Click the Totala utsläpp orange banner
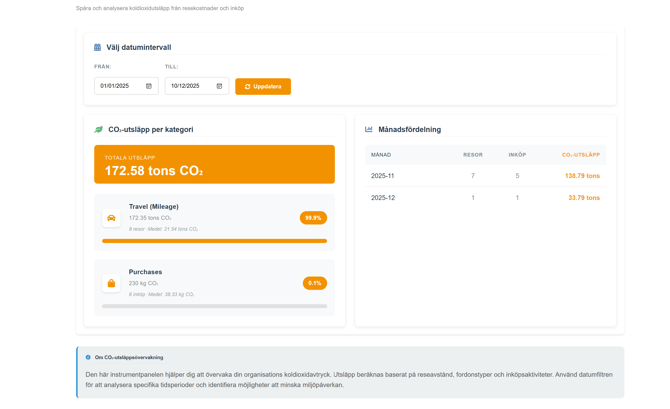 point(214,165)
